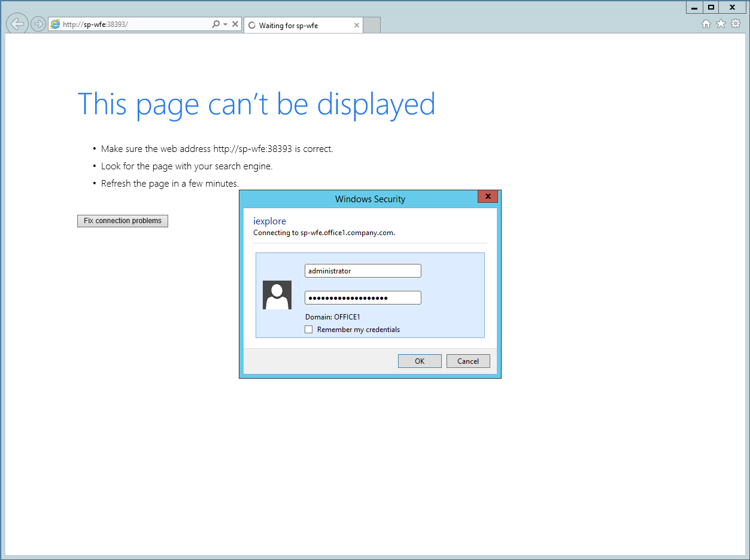Click the 'Domain: OFFICE1' label

tap(333, 317)
